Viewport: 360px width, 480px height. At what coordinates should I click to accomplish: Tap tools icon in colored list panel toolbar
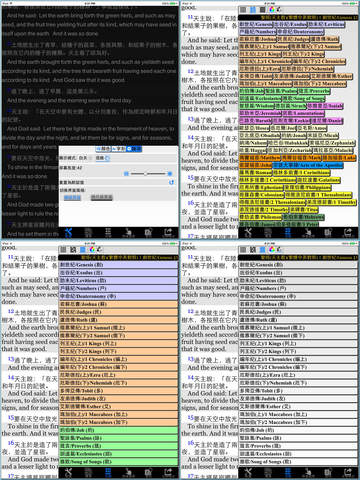point(68,473)
